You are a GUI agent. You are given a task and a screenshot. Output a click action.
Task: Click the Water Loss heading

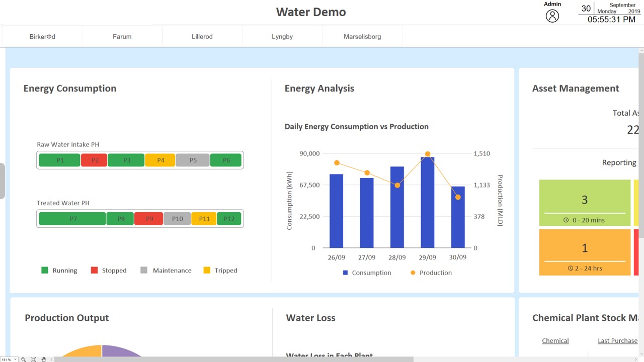(x=310, y=318)
